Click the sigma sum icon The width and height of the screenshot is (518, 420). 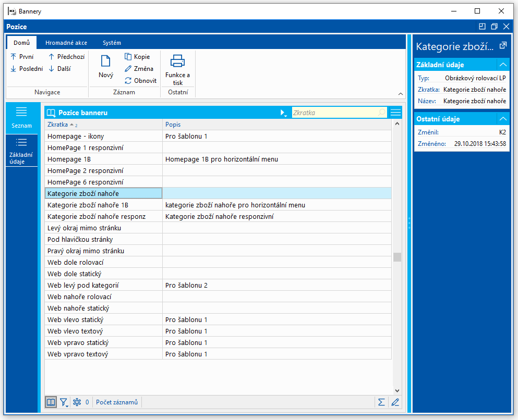381,402
